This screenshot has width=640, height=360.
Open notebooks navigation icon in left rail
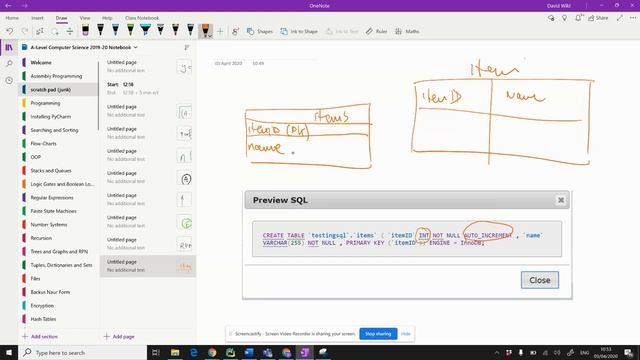9,47
